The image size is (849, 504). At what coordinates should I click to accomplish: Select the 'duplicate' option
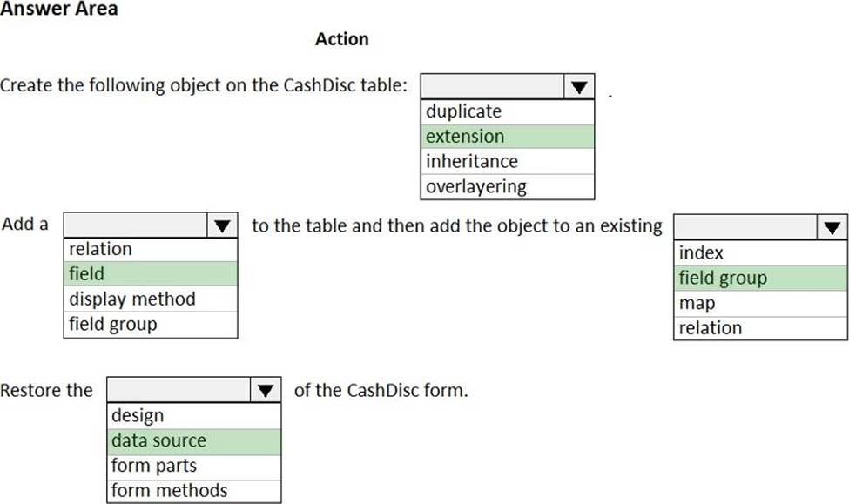pyautogui.click(x=507, y=111)
